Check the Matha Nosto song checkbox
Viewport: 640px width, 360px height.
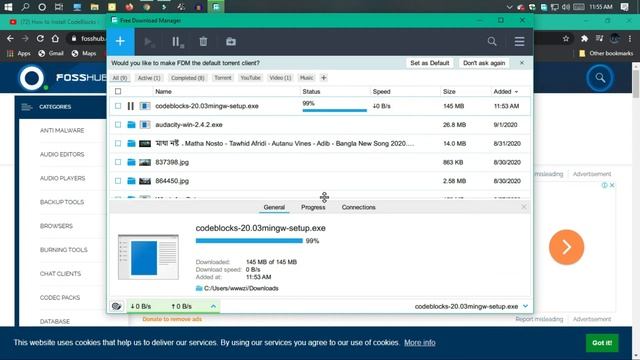[x=118, y=143]
